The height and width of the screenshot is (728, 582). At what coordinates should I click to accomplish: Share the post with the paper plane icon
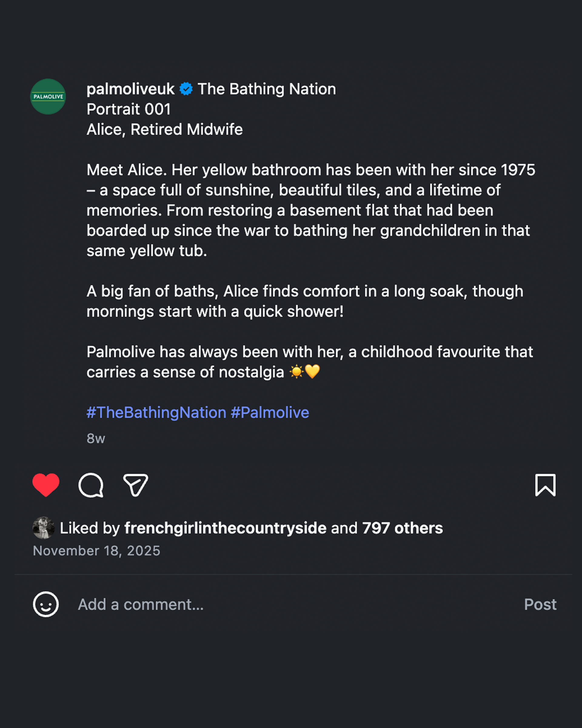click(135, 485)
